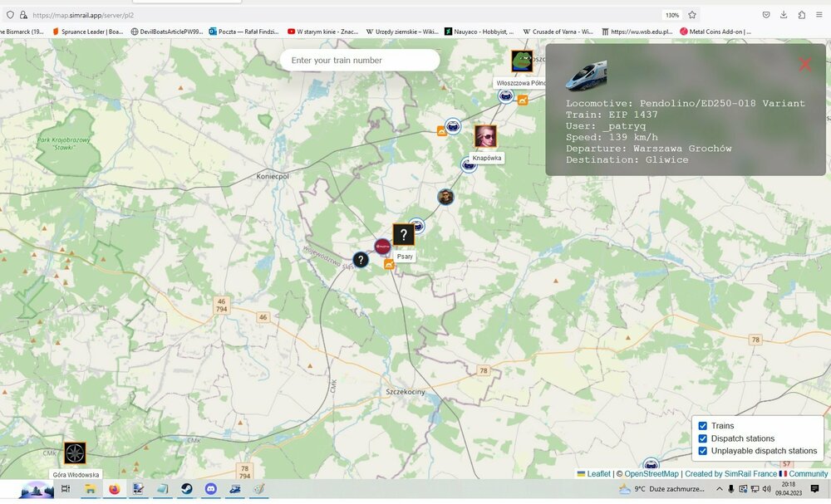
Task: Open the OpenStreetMap copyright link
Action: 652,474
